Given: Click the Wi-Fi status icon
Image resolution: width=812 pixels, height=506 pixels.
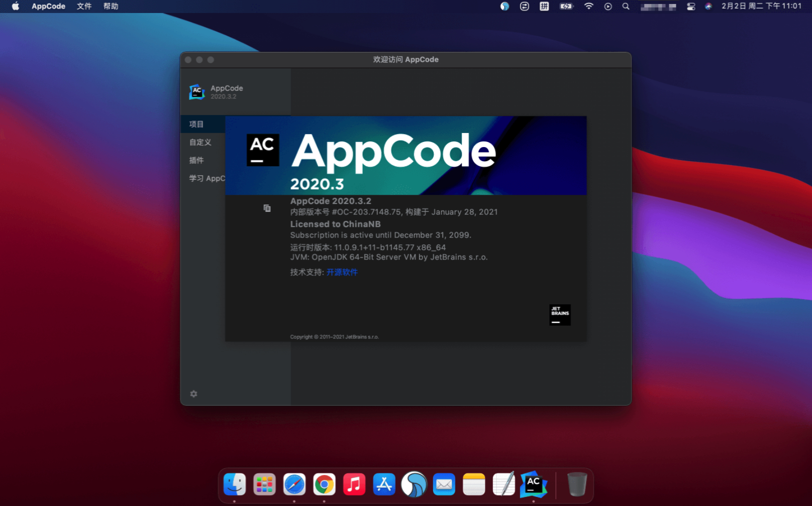Looking at the screenshot, I should point(588,6).
